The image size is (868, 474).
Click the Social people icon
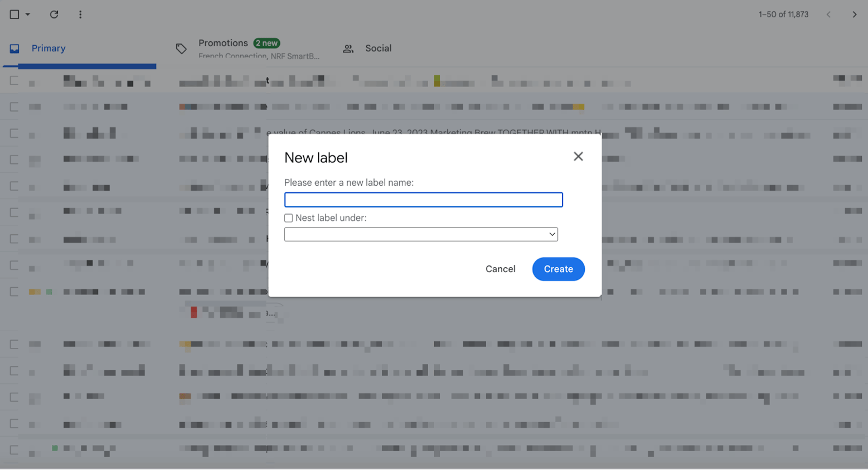pyautogui.click(x=348, y=49)
